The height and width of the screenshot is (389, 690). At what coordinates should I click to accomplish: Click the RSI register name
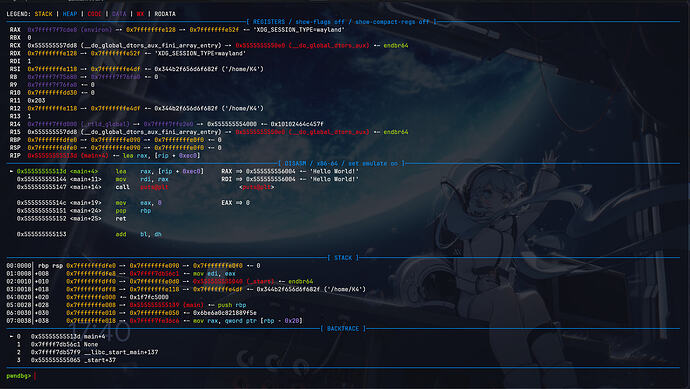click(15, 69)
